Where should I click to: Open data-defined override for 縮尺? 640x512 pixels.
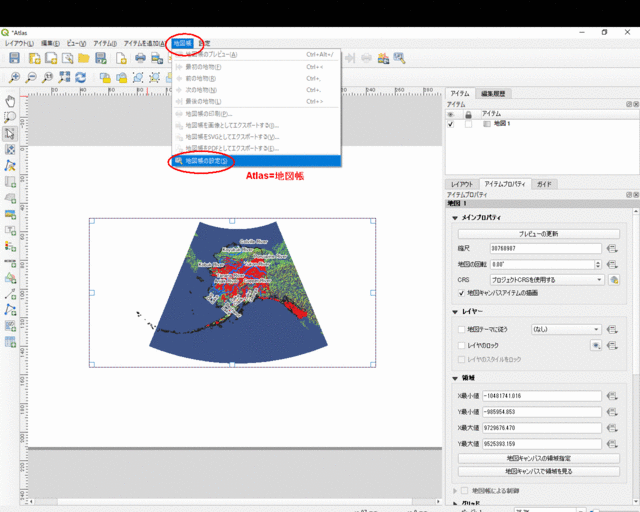pos(612,248)
